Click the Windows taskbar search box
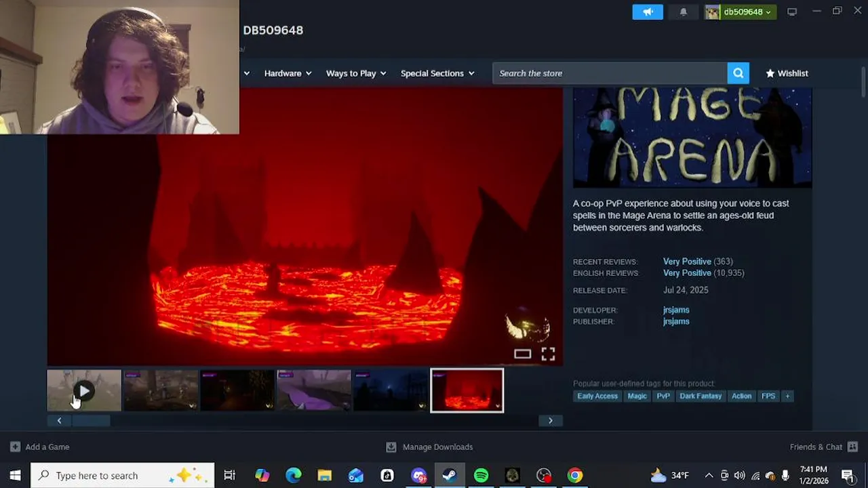868x488 pixels. pos(123,475)
